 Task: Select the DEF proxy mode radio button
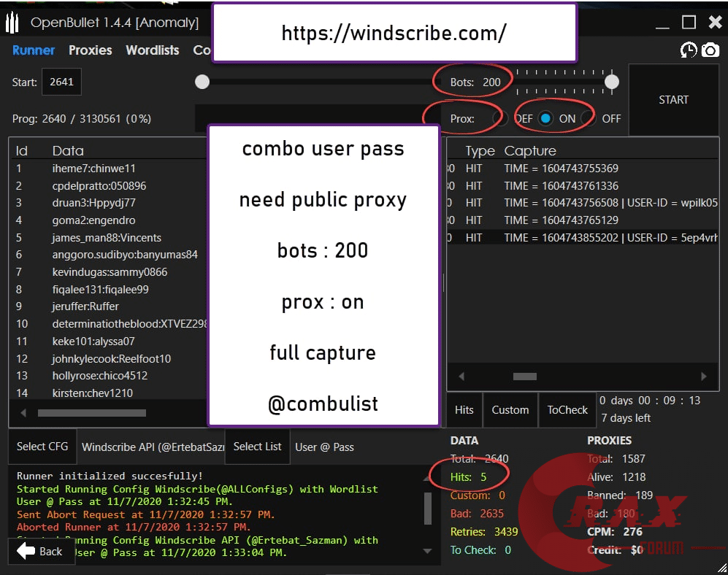click(501, 118)
